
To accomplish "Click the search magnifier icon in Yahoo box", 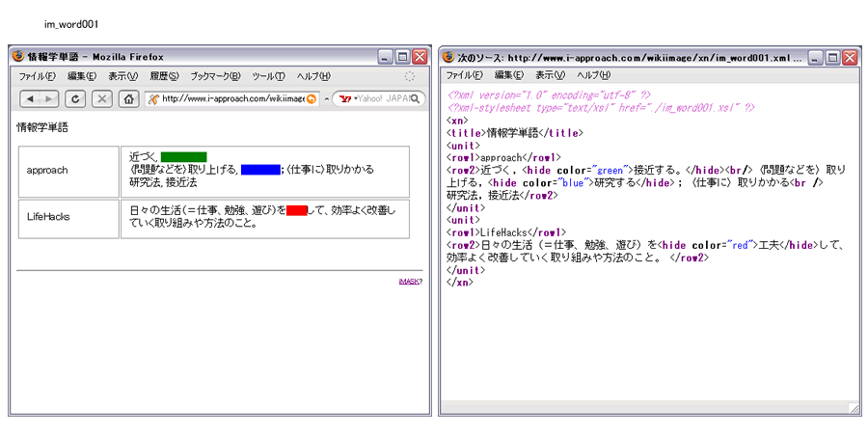I will (x=419, y=98).
